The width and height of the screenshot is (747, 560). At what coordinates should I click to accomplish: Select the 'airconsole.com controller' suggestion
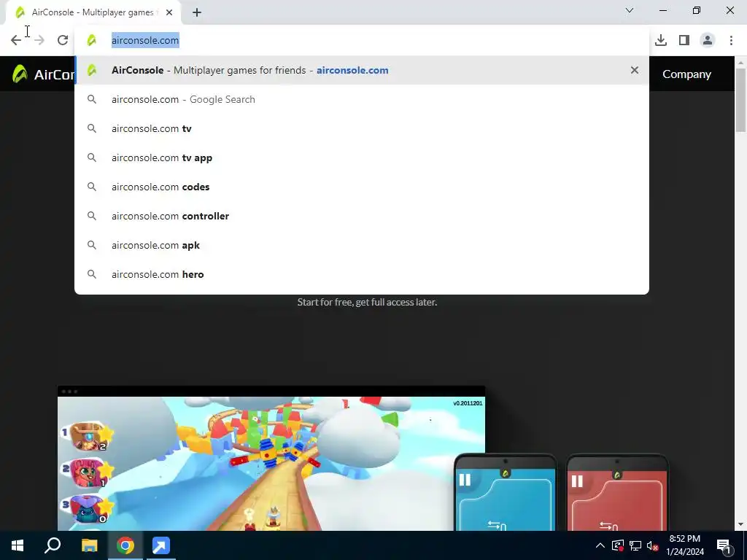[362, 216]
